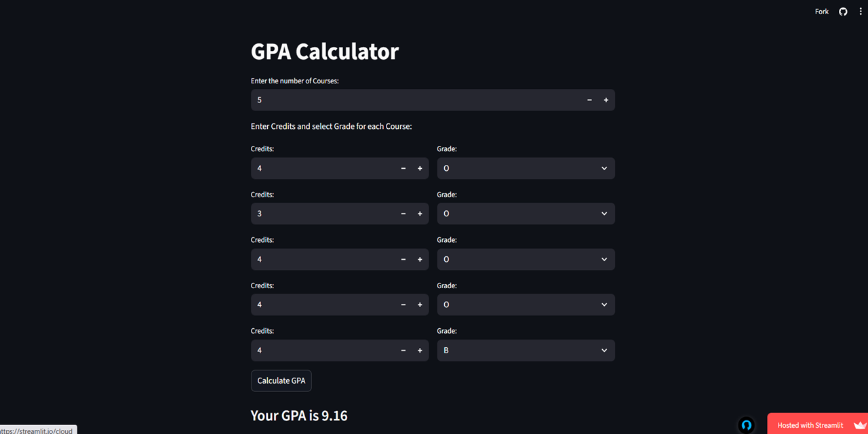Expand the first course Grade dropdown
The image size is (868, 434).
point(526,168)
